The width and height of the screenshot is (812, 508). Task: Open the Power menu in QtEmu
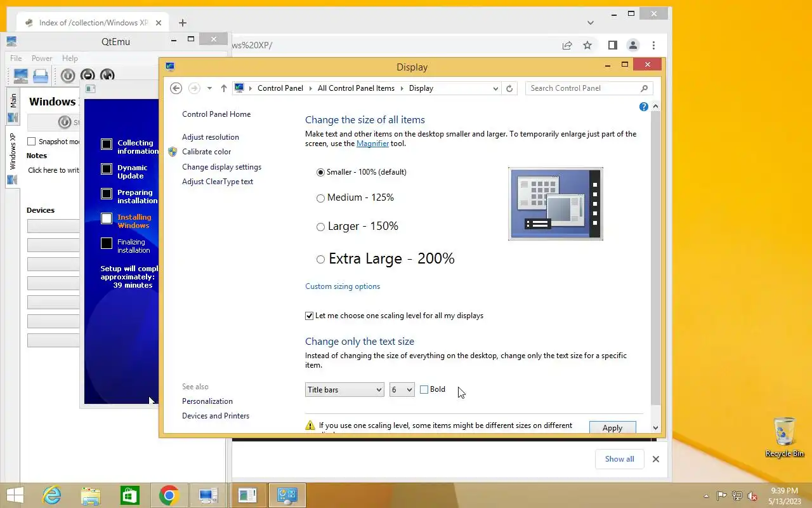(x=42, y=58)
